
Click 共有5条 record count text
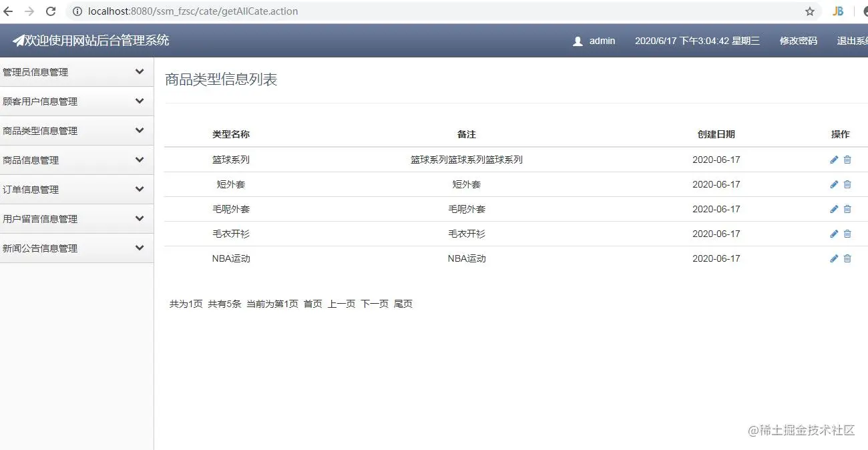pyautogui.click(x=224, y=304)
